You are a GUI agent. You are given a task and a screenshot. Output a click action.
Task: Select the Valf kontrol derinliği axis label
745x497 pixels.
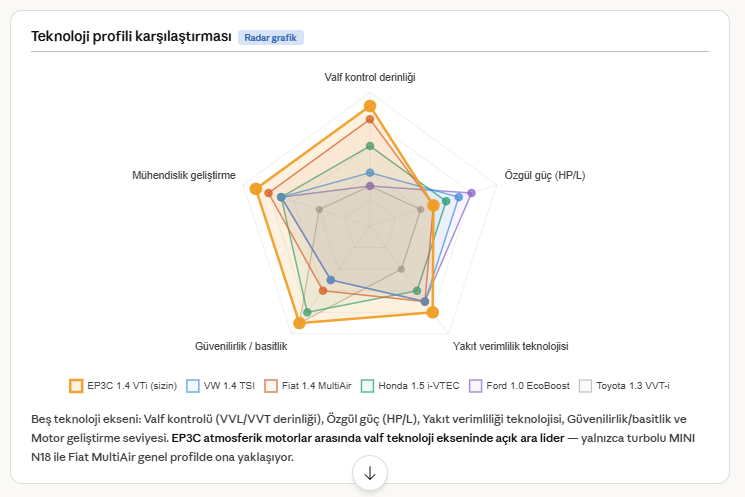pyautogui.click(x=370, y=77)
